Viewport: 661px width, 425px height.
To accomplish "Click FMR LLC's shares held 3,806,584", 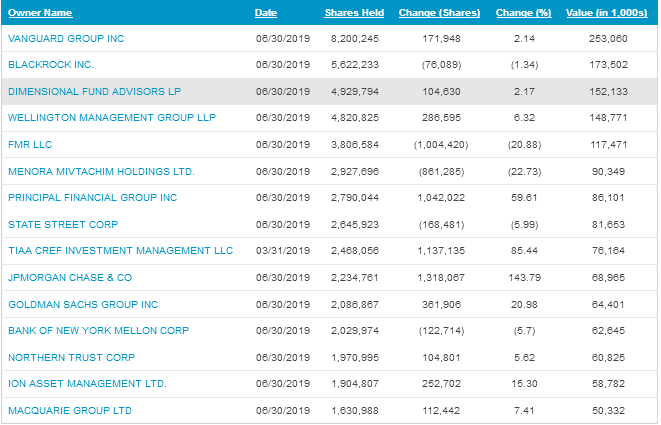I will click(355, 145).
